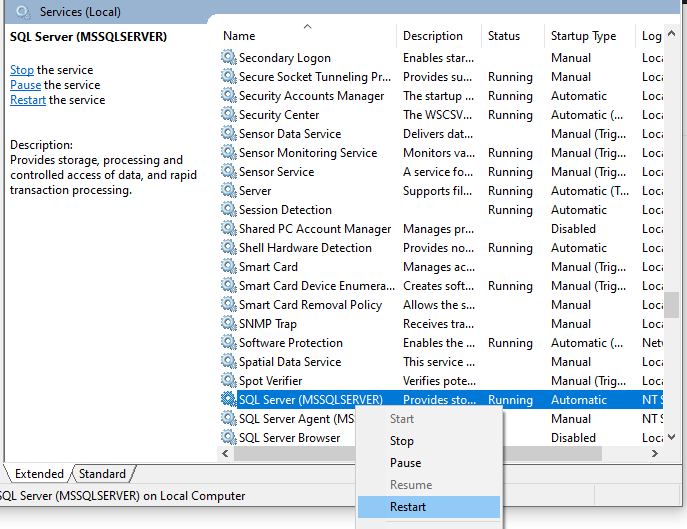687x529 pixels.
Task: Click the 'Supports fil...' description for Server
Action: [437, 191]
